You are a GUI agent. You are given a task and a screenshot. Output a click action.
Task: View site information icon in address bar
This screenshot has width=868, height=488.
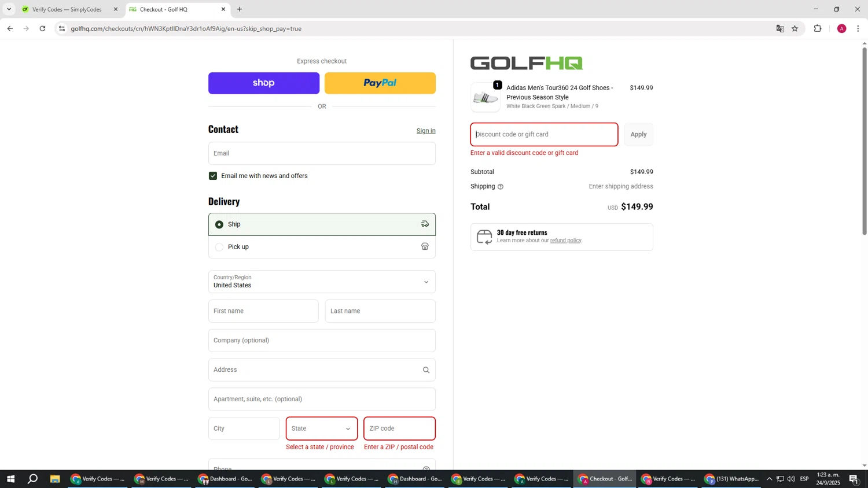62,28
